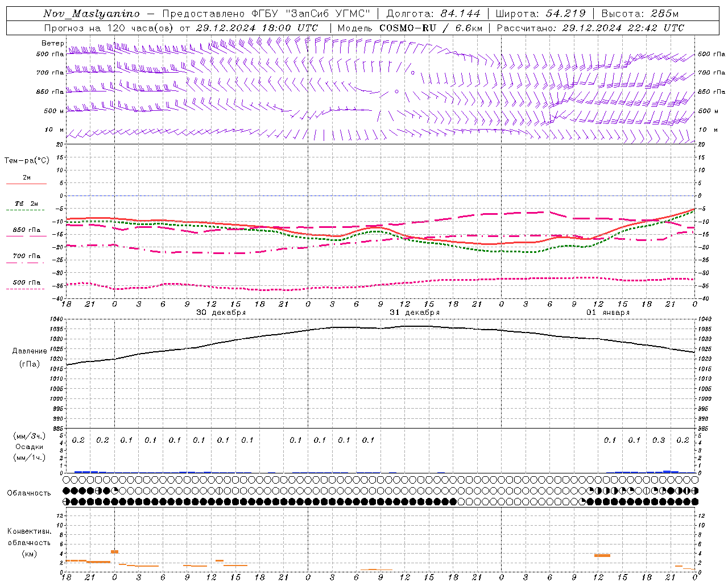The height and width of the screenshot is (582, 728).
Task: Click the orange convective bar at 12h on 01 января
Action: 602,555
